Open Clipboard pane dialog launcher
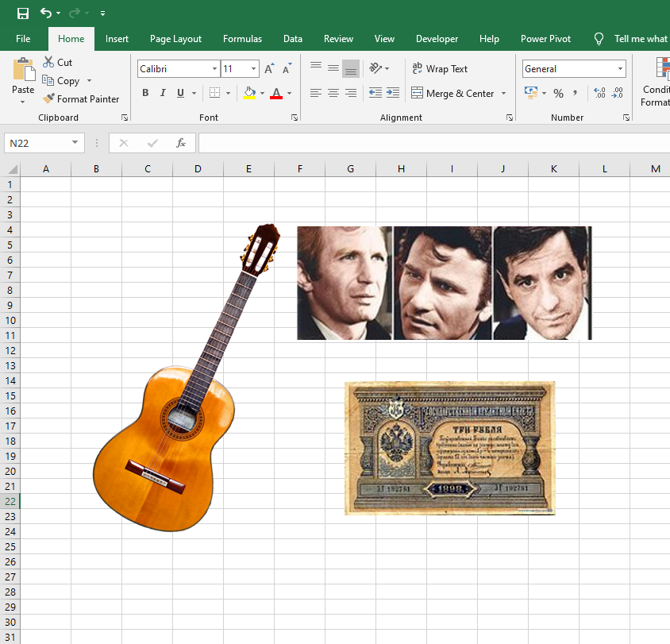The height and width of the screenshot is (644, 670). click(x=125, y=118)
